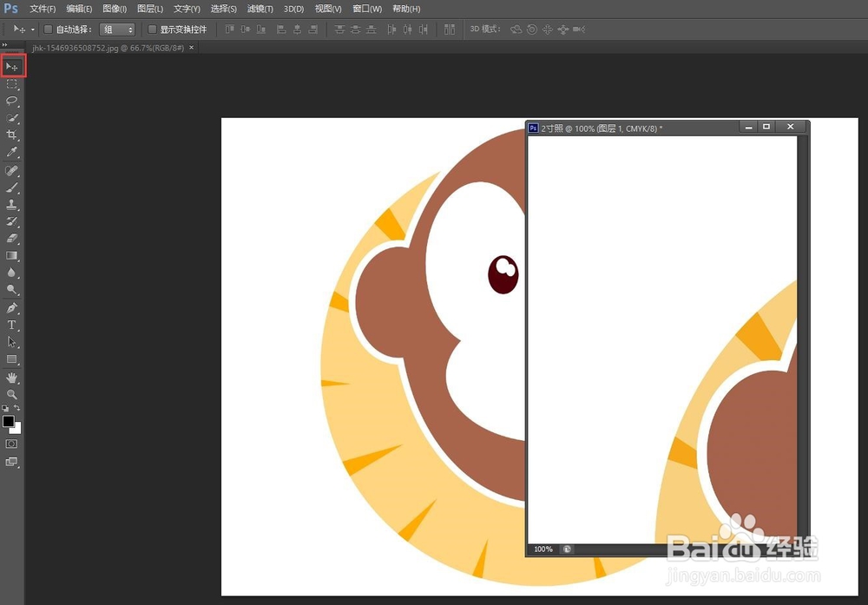Select the History Brush tool
The image size is (868, 605).
(11, 221)
